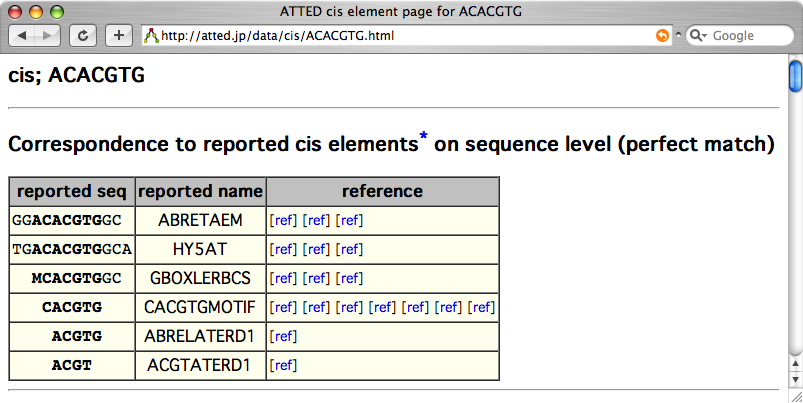Open last ref link in CACGTGMOTIF row
The height and width of the screenshot is (403, 803).
[482, 307]
